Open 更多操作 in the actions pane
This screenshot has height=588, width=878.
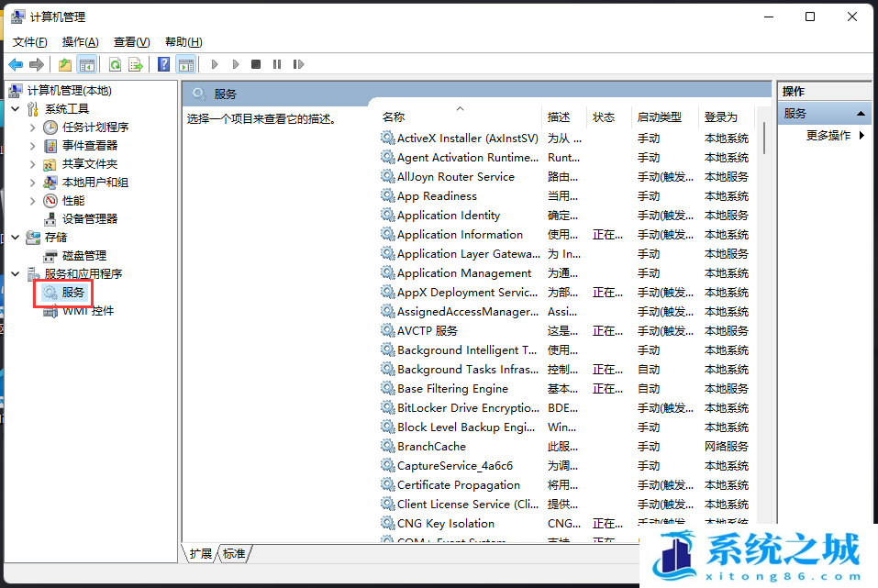click(828, 136)
